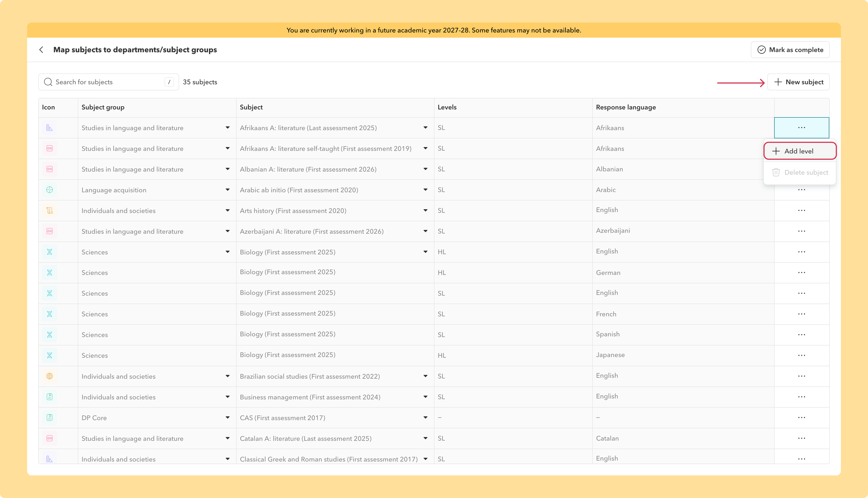The image size is (868, 498).
Task: Choose Delete subject in the row menu
Action: click(x=800, y=172)
